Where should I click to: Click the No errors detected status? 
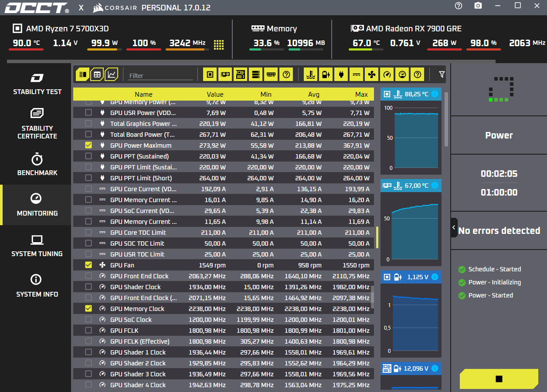point(499,230)
